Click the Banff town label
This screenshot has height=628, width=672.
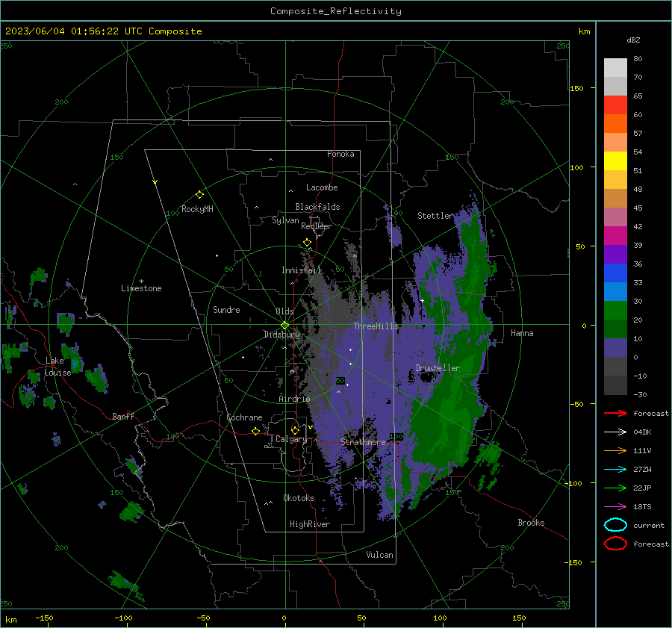pos(123,417)
